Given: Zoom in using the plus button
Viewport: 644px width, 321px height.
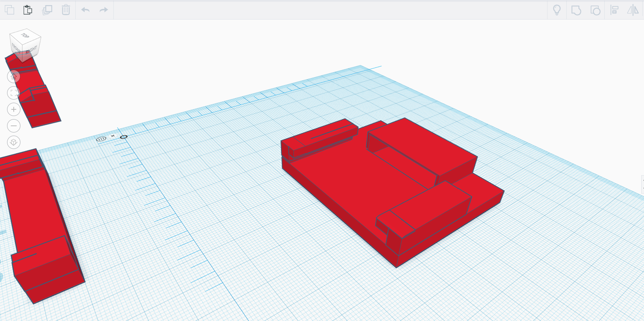Looking at the screenshot, I should (14, 109).
